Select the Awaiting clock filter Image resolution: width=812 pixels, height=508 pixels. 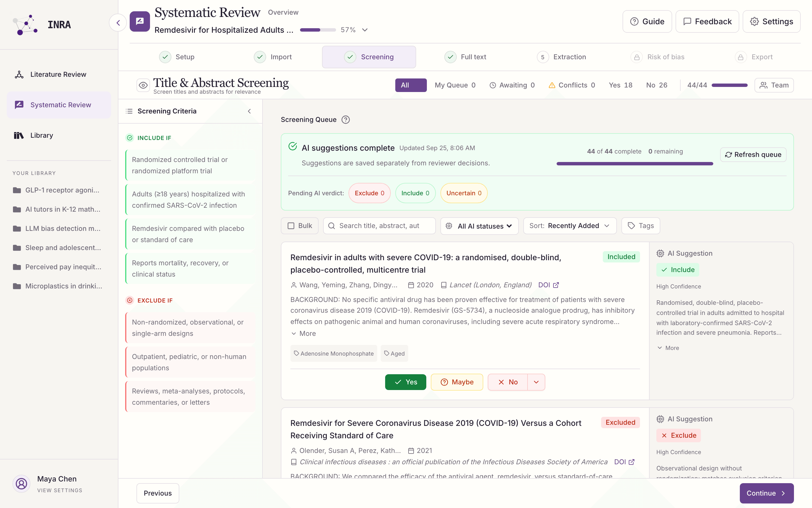512,85
